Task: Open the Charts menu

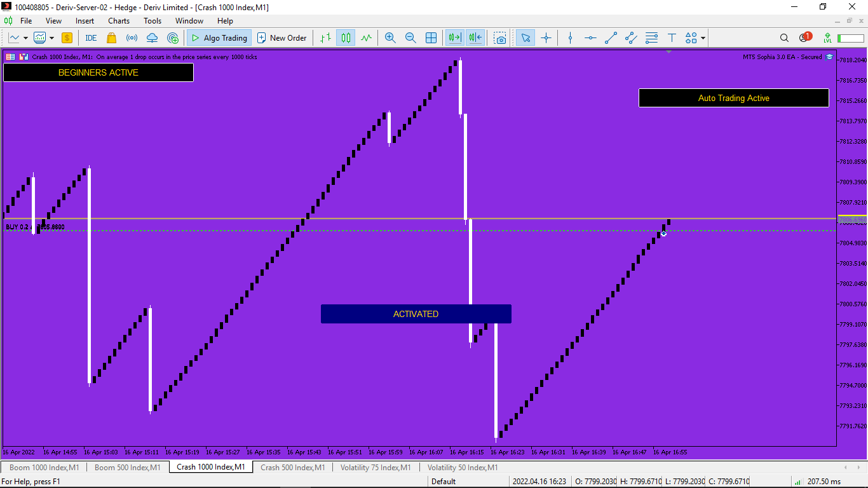Action: pos(119,21)
